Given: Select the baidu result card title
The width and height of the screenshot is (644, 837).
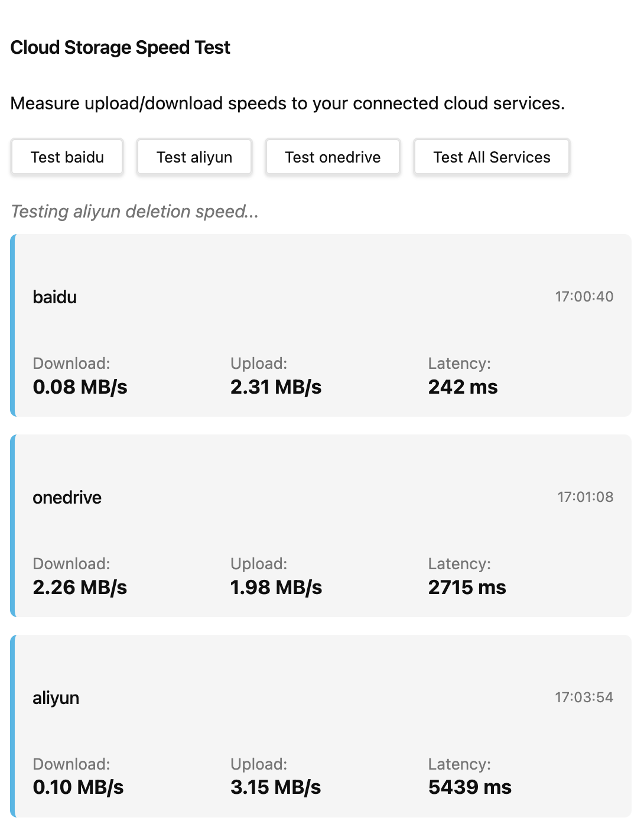Looking at the screenshot, I should [55, 297].
